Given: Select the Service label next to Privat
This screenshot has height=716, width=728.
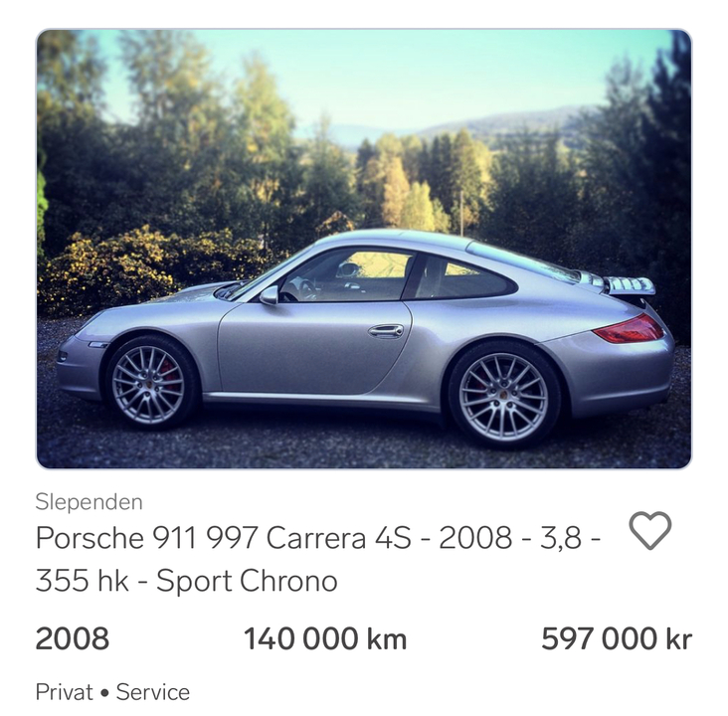Looking at the screenshot, I should pos(153,692).
